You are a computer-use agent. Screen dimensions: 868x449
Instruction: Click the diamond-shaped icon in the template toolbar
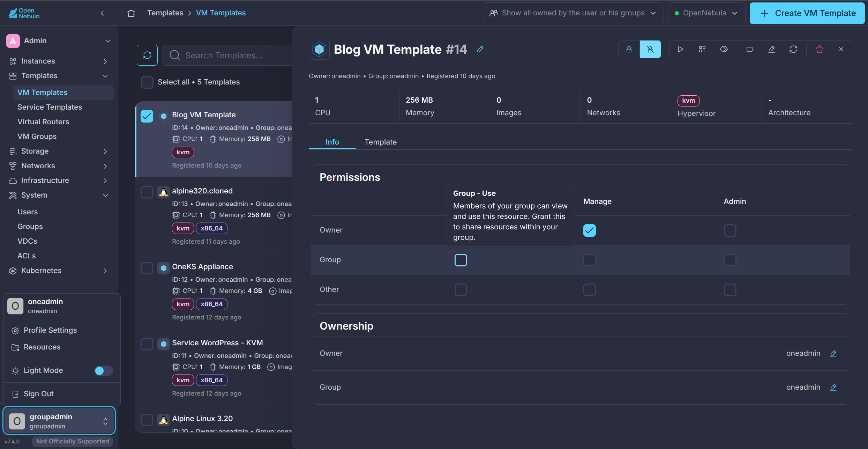coord(724,49)
